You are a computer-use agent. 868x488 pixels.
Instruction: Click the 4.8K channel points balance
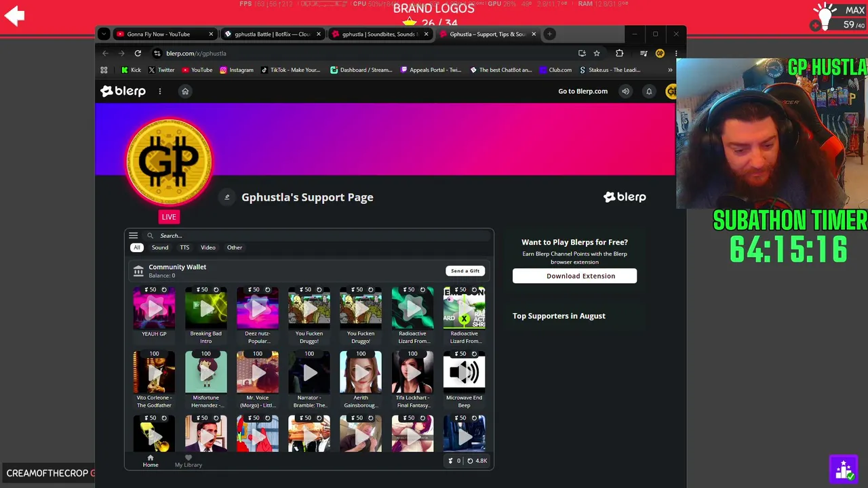pyautogui.click(x=477, y=461)
